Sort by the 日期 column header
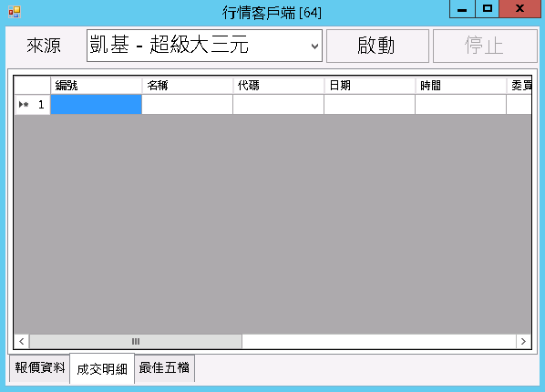 coord(369,86)
